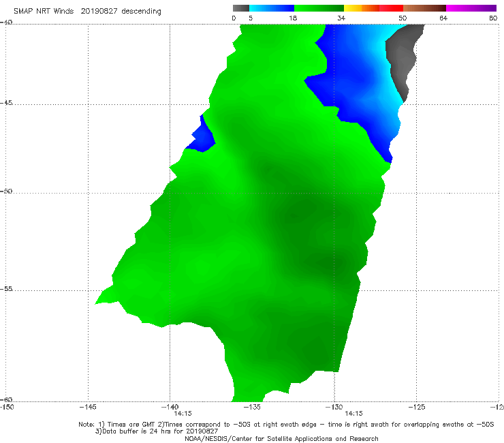This screenshot has height=443, width=504.
Task: Click the longitude axis label '-145'
Action: tap(88, 408)
